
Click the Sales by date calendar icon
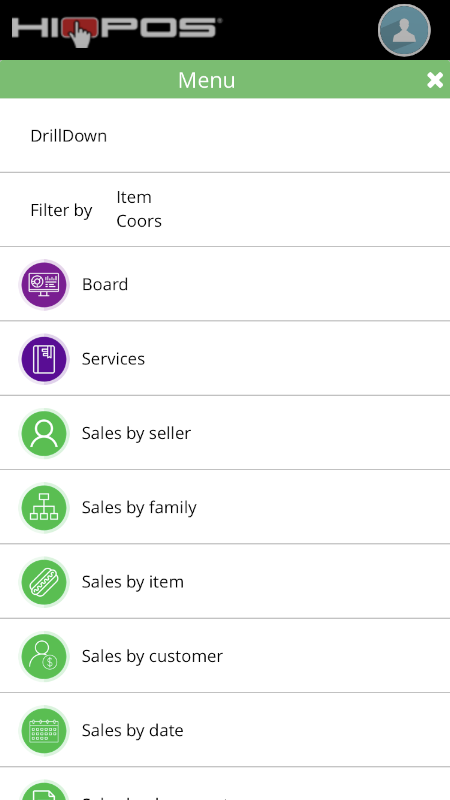click(44, 731)
